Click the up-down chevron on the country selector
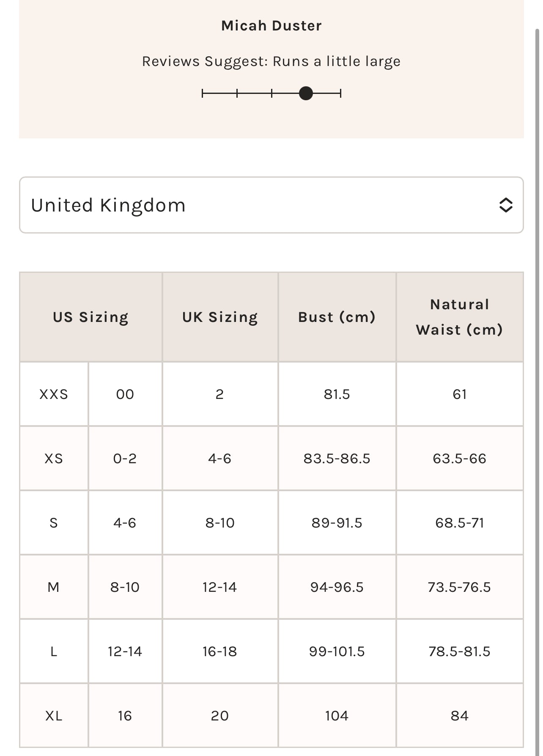Viewport: 543px width, 756px height. [x=506, y=205]
